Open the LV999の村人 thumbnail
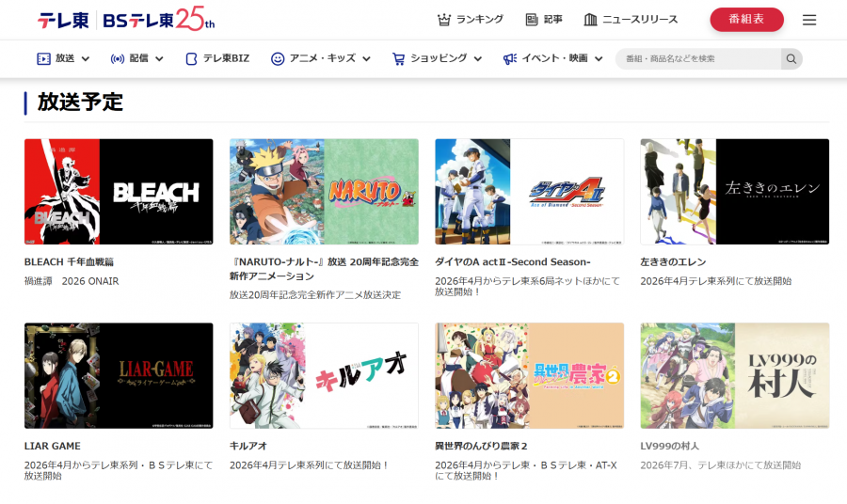This screenshot has width=847, height=504. point(735,375)
